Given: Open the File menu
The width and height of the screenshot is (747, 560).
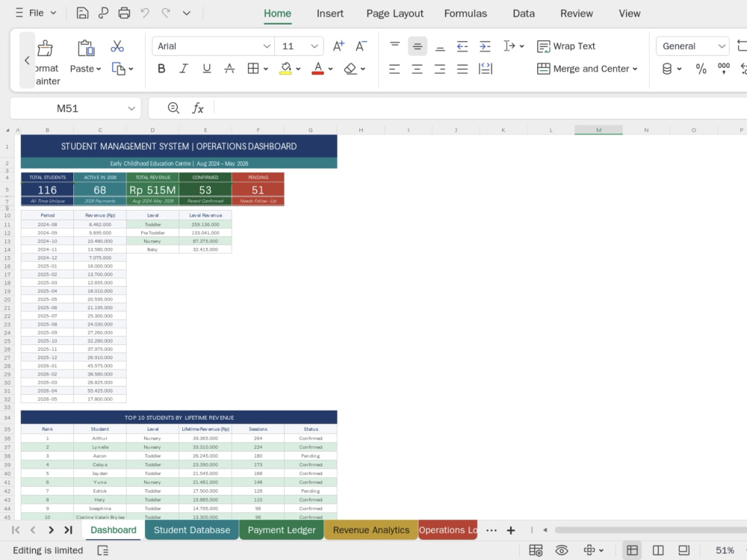Looking at the screenshot, I should (36, 13).
